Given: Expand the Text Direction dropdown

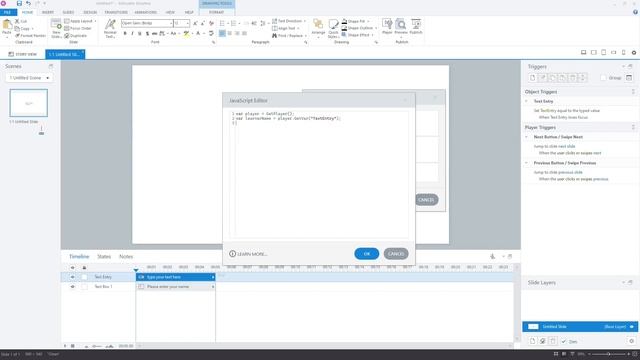Looking at the screenshot, I should (x=304, y=21).
